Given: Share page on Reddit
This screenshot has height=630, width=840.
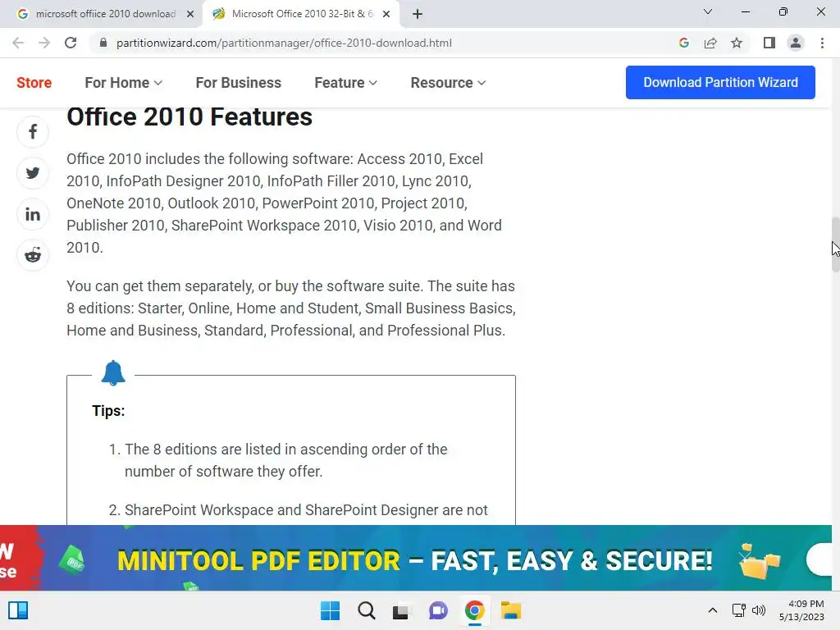Looking at the screenshot, I should [x=33, y=256].
